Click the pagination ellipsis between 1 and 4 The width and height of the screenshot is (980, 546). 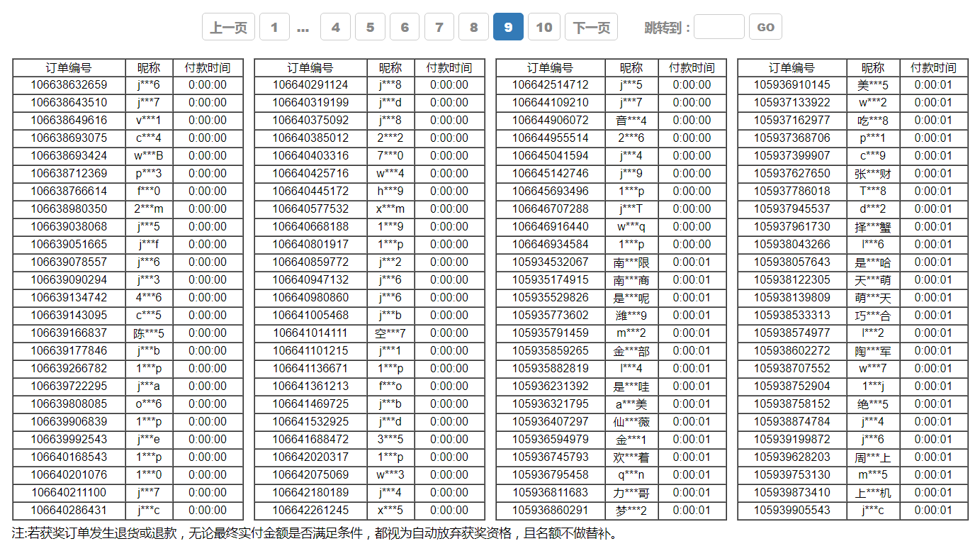(x=303, y=28)
